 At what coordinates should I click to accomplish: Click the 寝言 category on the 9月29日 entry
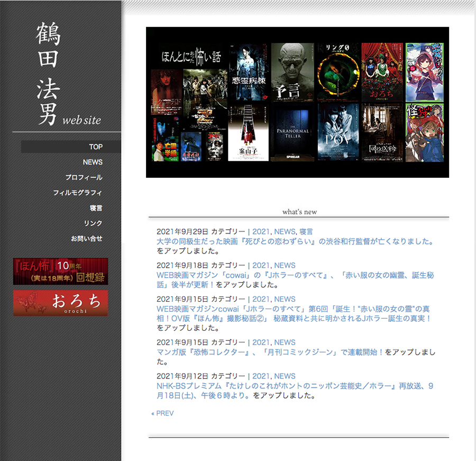[306, 232]
